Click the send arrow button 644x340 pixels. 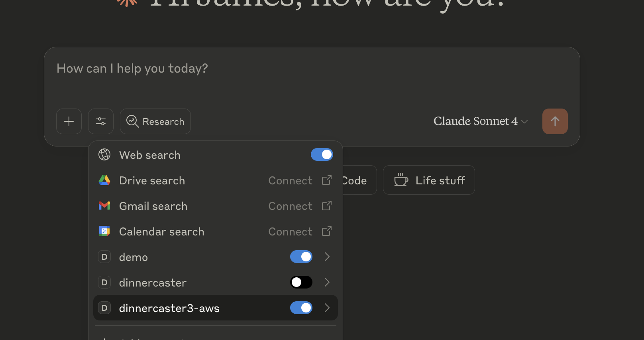555,121
